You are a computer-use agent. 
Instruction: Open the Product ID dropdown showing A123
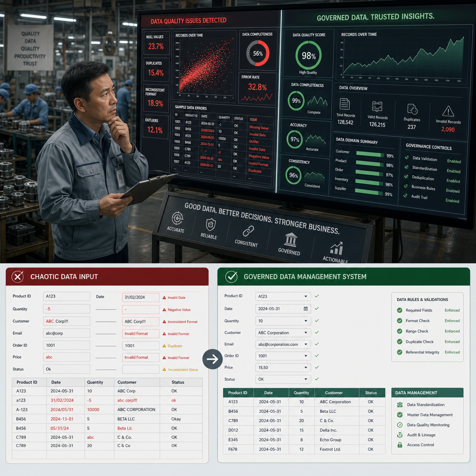pos(283,296)
